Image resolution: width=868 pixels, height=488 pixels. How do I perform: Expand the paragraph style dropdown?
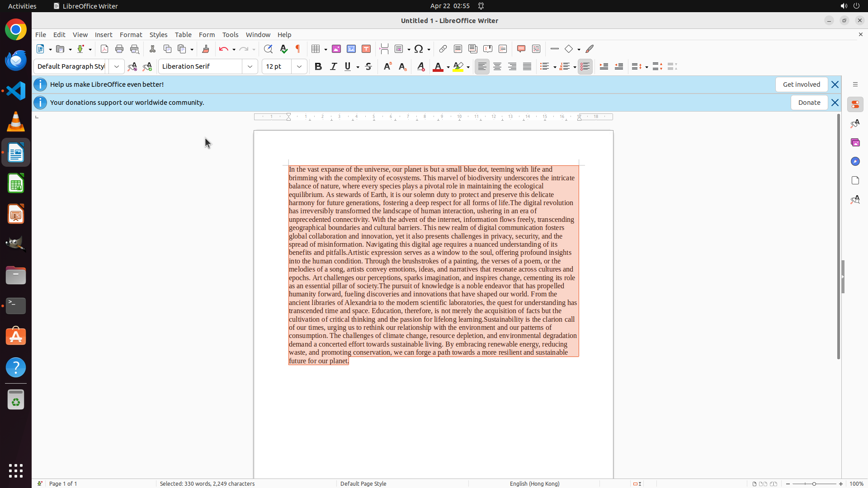tap(117, 66)
